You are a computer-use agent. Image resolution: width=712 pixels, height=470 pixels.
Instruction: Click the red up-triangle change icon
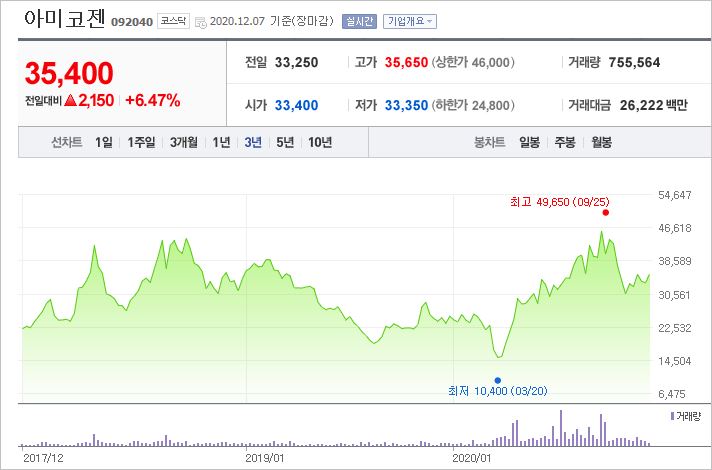70,100
